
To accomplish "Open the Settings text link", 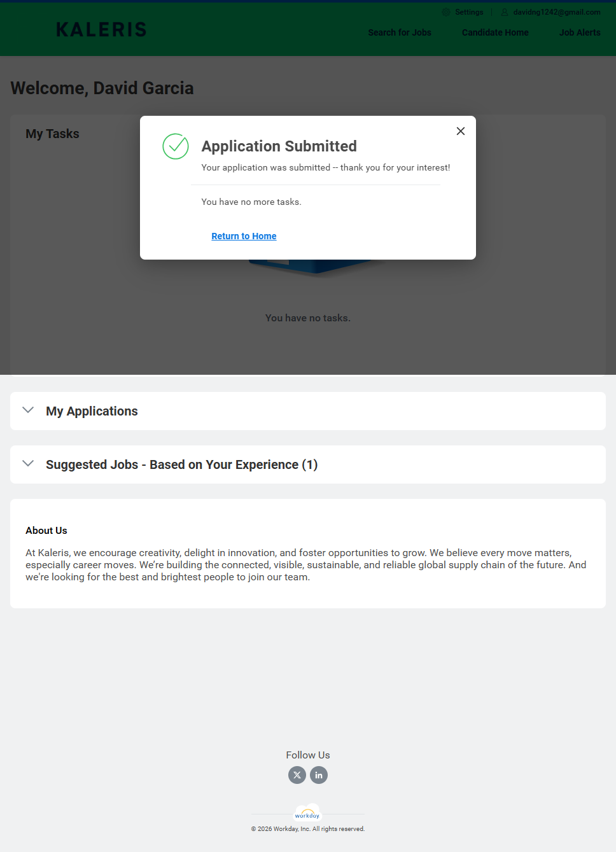I will 469,12.
